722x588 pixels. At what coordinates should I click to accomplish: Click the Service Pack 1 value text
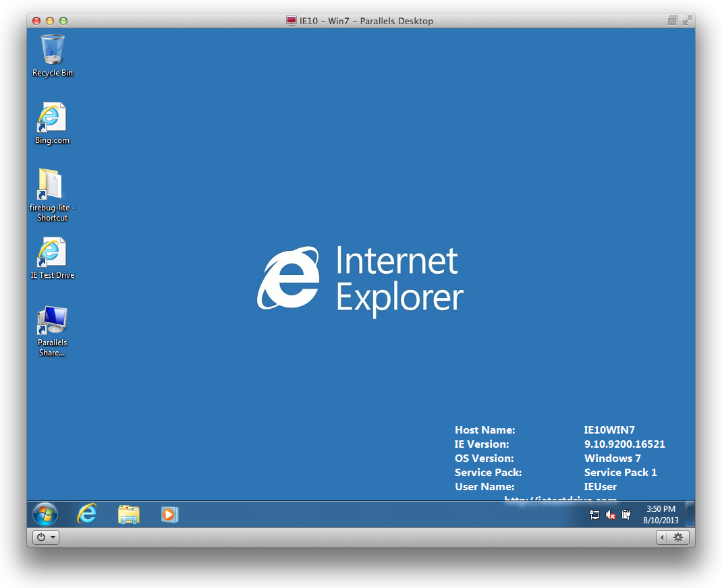coord(620,473)
